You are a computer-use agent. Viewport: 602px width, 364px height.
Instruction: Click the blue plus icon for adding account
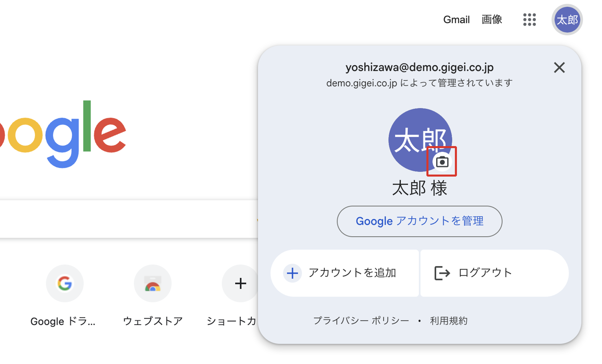click(292, 273)
